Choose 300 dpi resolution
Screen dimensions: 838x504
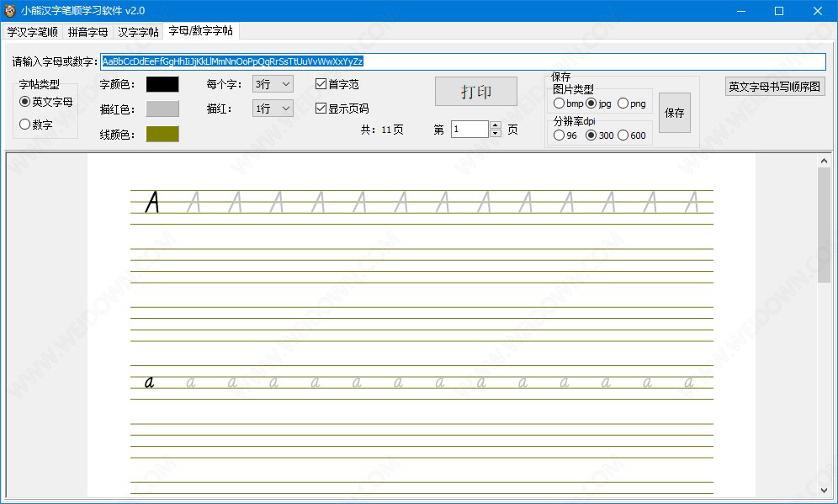600,135
